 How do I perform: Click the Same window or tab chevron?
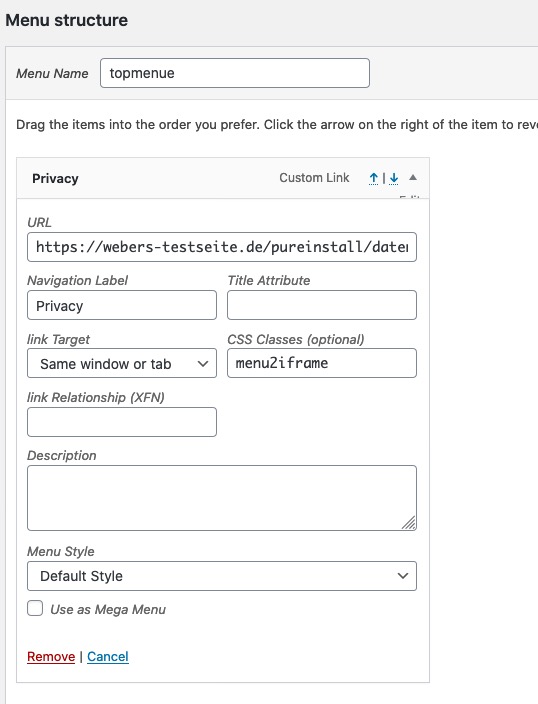pos(203,364)
